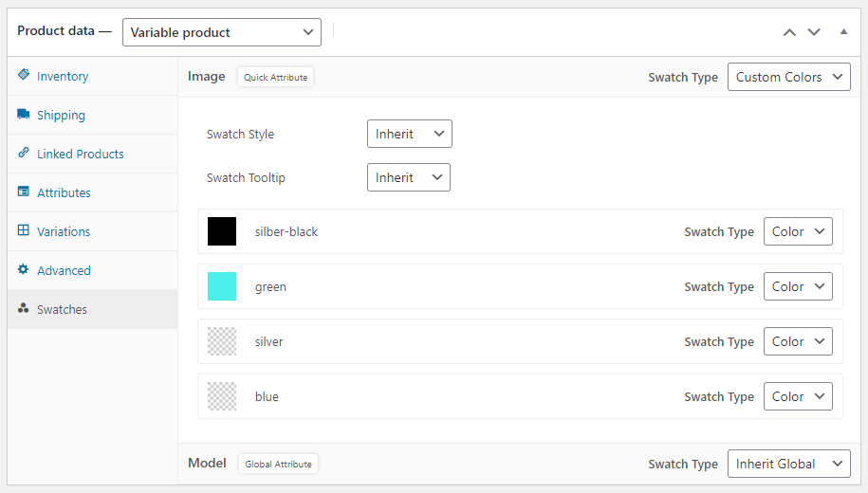
Task: Switch to the Attributes tab
Action: pyautogui.click(x=64, y=192)
